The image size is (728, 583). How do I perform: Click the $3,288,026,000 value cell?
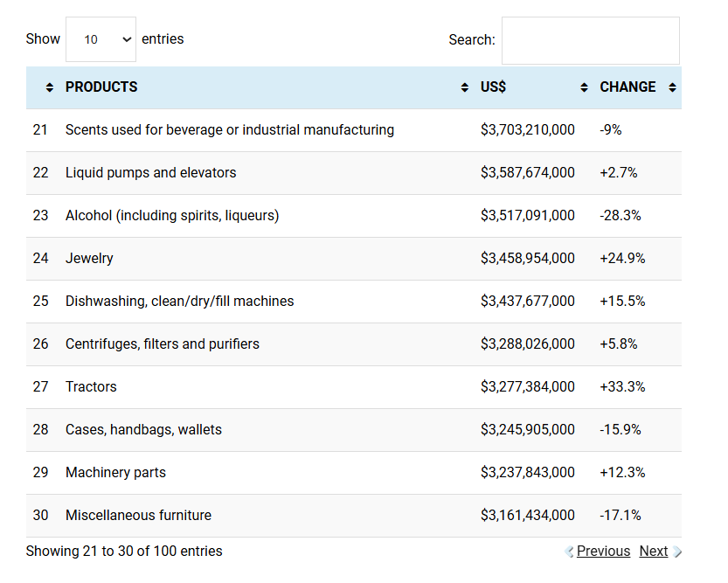tap(528, 344)
